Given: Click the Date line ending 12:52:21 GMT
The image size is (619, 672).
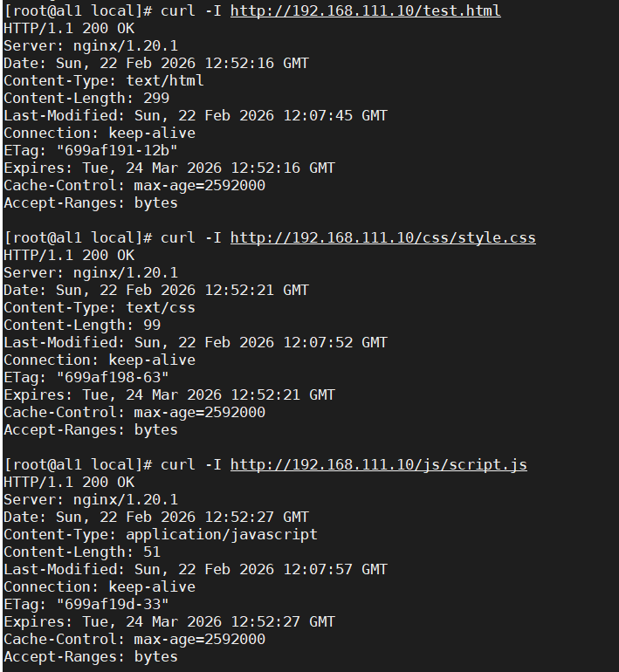Looking at the screenshot, I should (x=155, y=290).
